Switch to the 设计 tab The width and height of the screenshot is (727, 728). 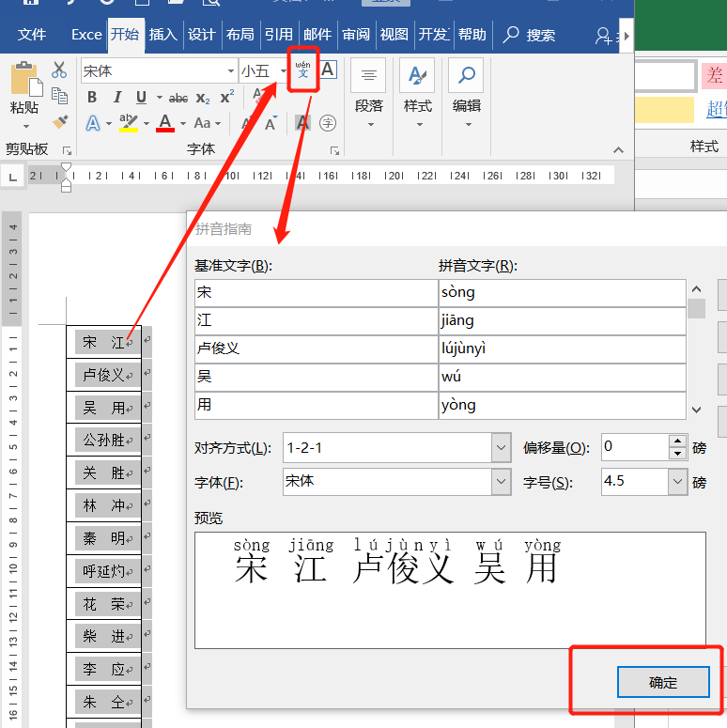202,35
